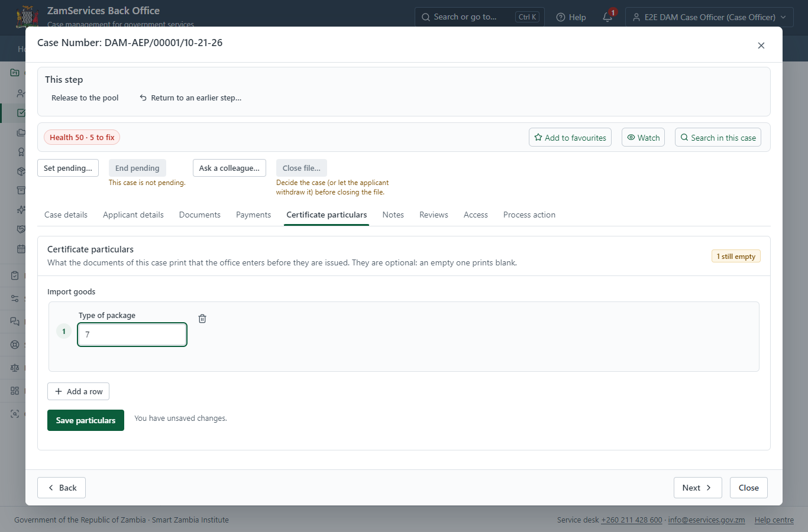Open Return to an earlier step options
Screen dimensions: 808x532
click(x=190, y=98)
